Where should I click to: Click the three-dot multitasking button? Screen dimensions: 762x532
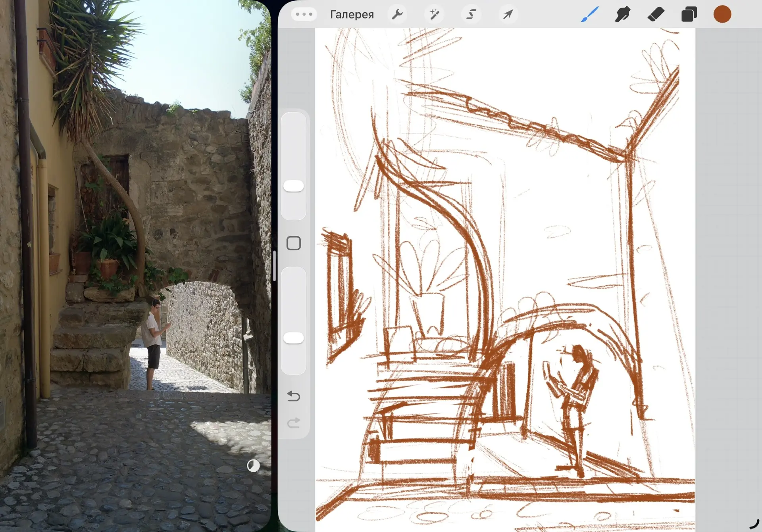tap(304, 14)
